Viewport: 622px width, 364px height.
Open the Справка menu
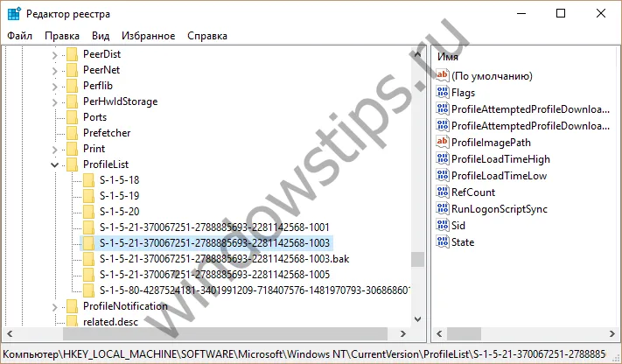coord(207,36)
